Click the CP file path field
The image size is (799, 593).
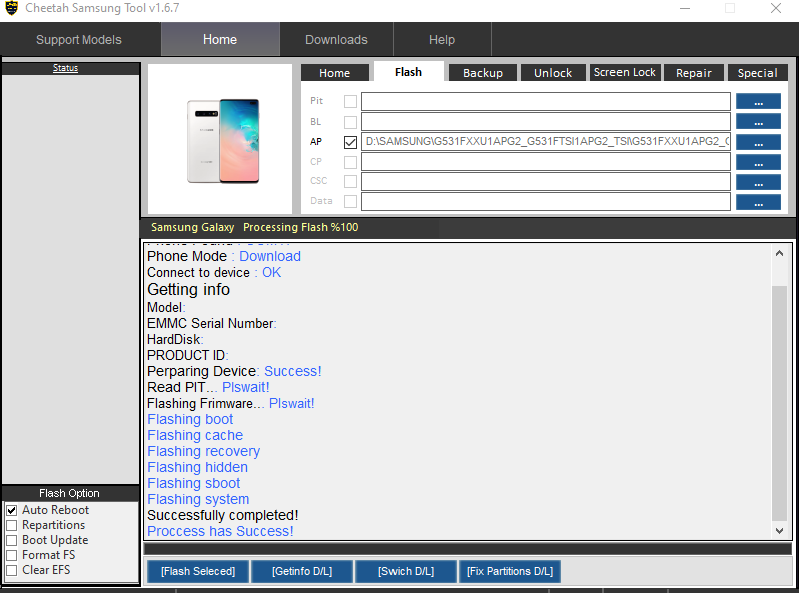pos(546,162)
